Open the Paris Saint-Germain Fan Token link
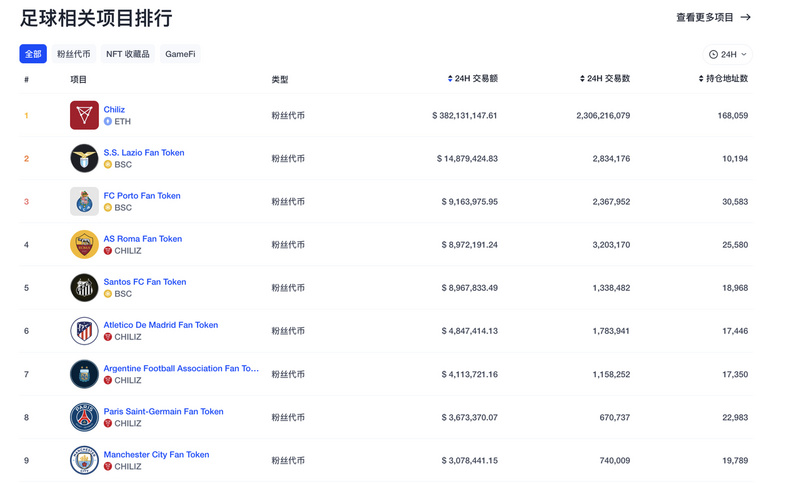 tap(163, 411)
